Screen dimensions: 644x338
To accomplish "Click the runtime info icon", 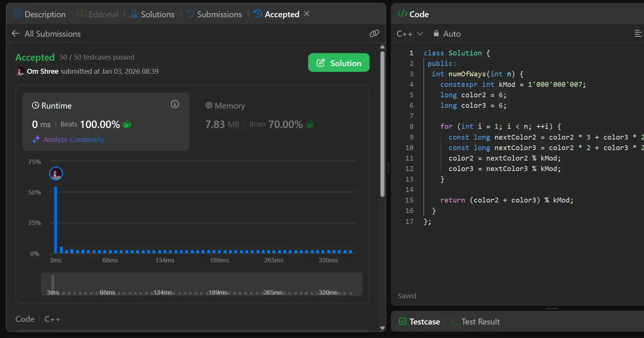I will tap(175, 104).
